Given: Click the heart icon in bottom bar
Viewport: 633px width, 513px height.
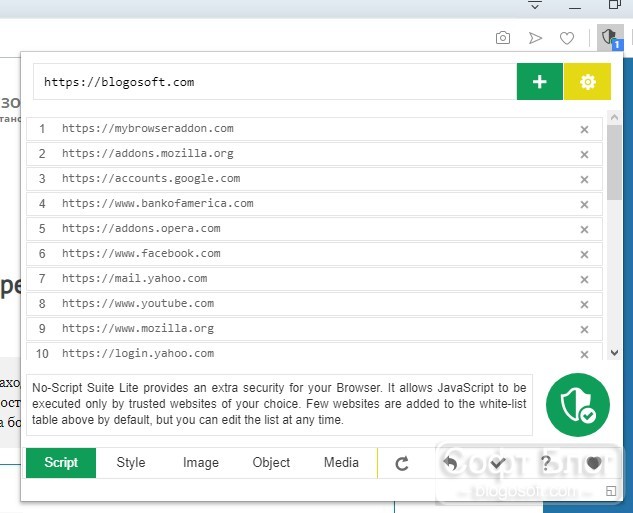Looking at the screenshot, I should [593, 463].
